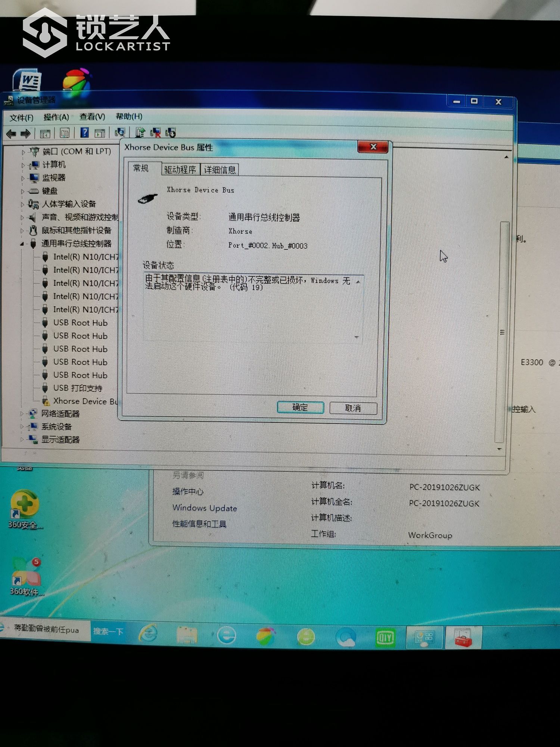Click the location value Port_#0002.Hub_#0003
Screen dimensions: 560x747
pos(268,245)
